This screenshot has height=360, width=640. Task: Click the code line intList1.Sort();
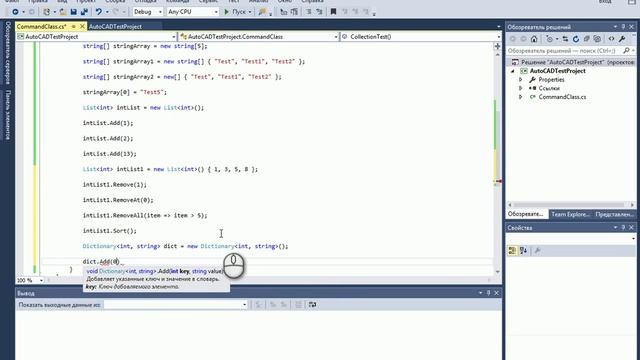(109, 231)
